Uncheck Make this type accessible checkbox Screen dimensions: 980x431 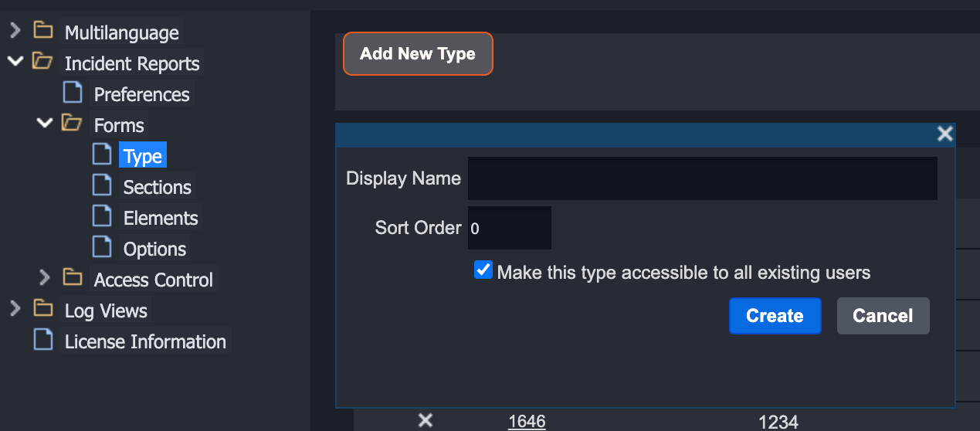[x=483, y=271]
